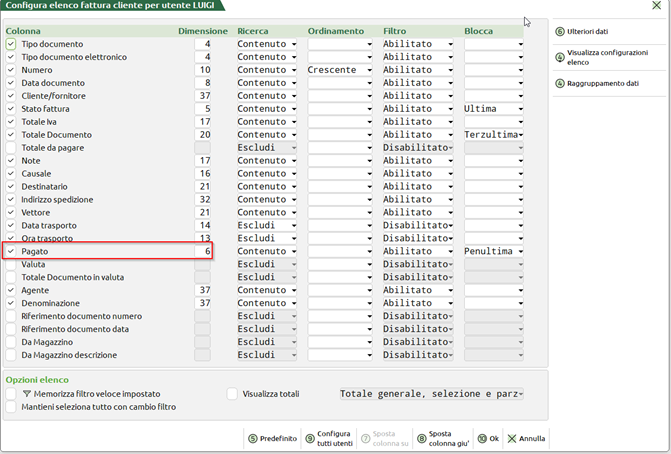Screen dimensions: 671x454
Task: Click Sposta colonna giu' icon
Action: click(x=421, y=438)
